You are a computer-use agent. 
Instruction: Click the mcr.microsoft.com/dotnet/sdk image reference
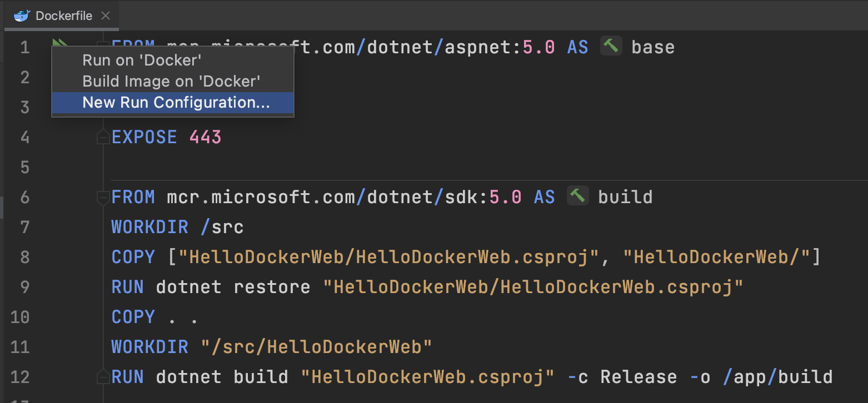(x=327, y=197)
